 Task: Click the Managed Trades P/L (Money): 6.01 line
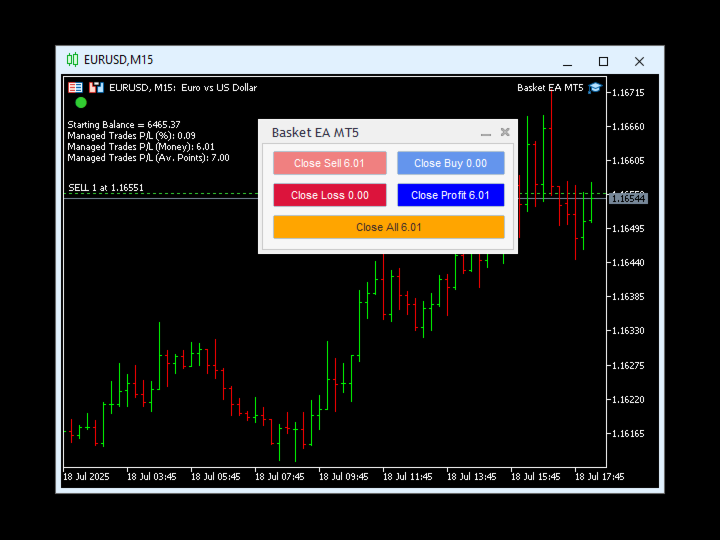(141, 146)
